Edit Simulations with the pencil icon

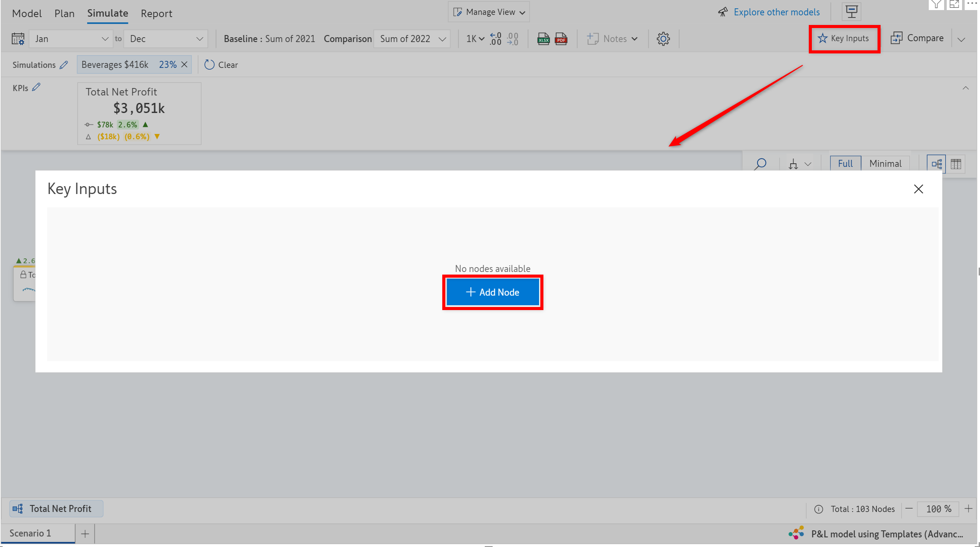(x=64, y=65)
